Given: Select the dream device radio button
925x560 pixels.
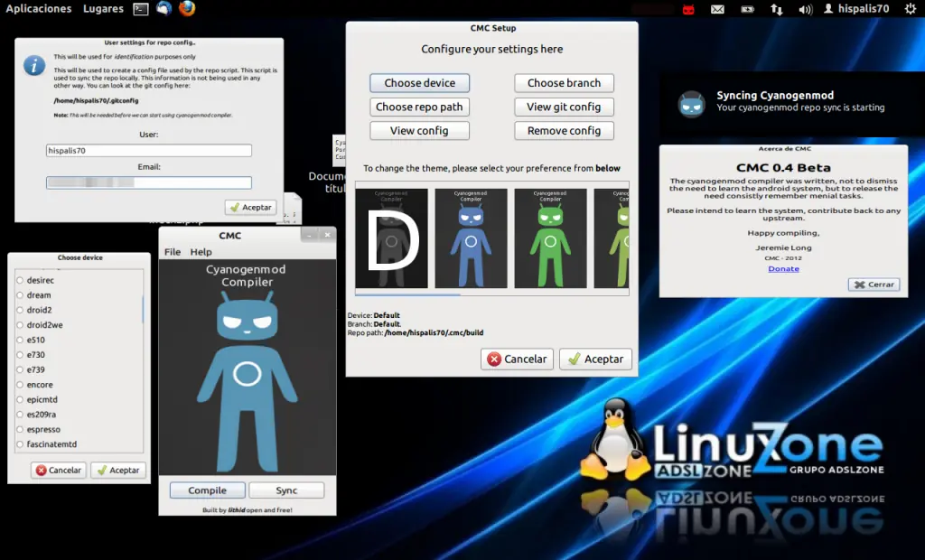Looking at the screenshot, I should (20, 295).
